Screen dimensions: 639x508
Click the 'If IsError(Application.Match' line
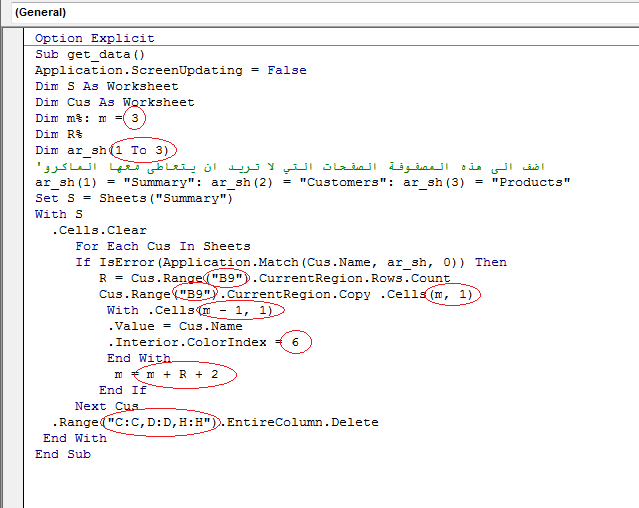point(291,262)
